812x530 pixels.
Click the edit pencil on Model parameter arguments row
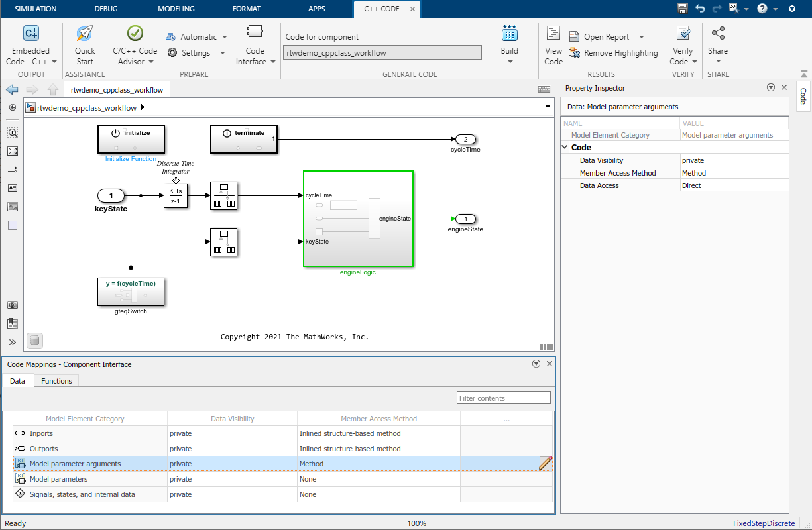tap(545, 464)
